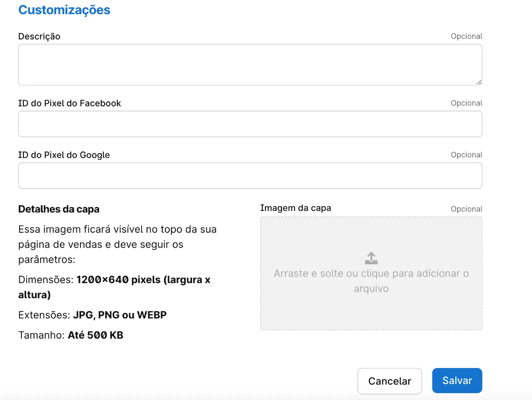
Task: Click the 'Até 500 KB' size text
Action: click(x=96, y=335)
